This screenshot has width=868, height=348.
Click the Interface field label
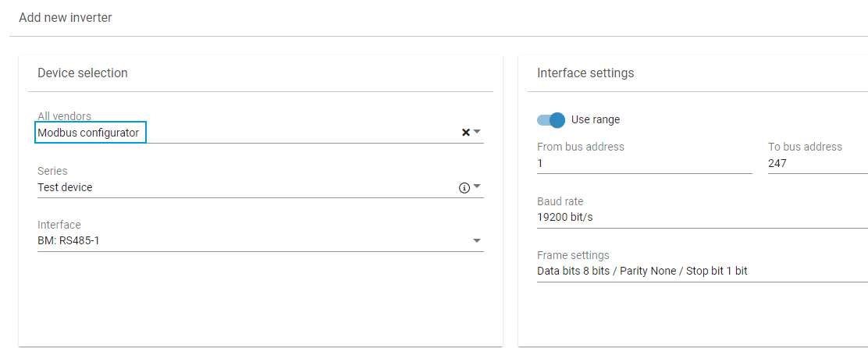tap(59, 225)
